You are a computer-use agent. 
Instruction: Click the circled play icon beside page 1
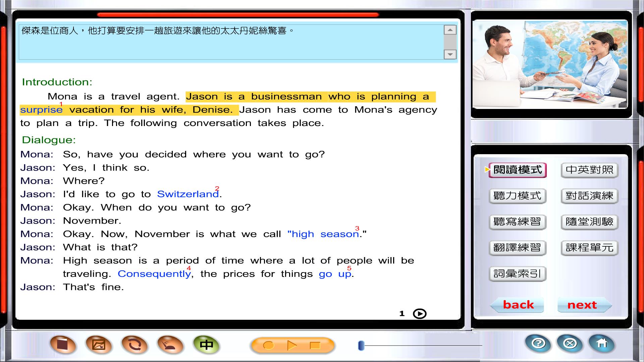click(420, 314)
